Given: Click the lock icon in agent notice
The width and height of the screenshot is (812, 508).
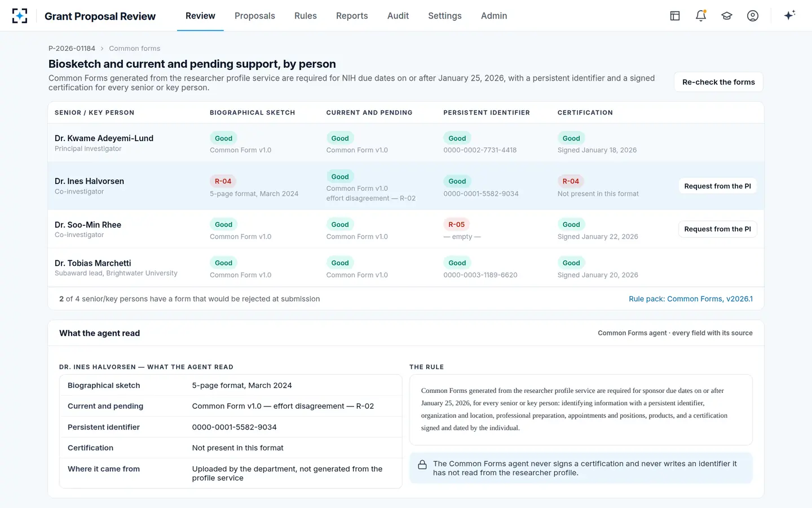Looking at the screenshot, I should (422, 465).
